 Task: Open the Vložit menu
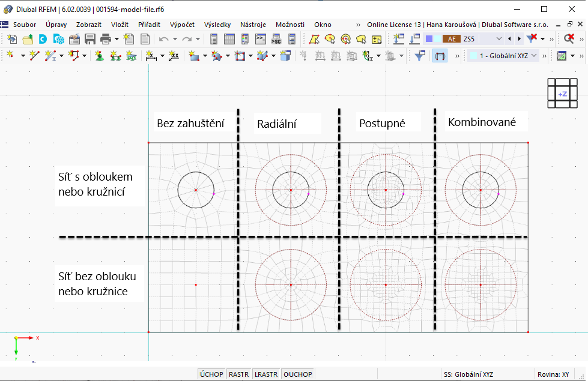pyautogui.click(x=120, y=25)
